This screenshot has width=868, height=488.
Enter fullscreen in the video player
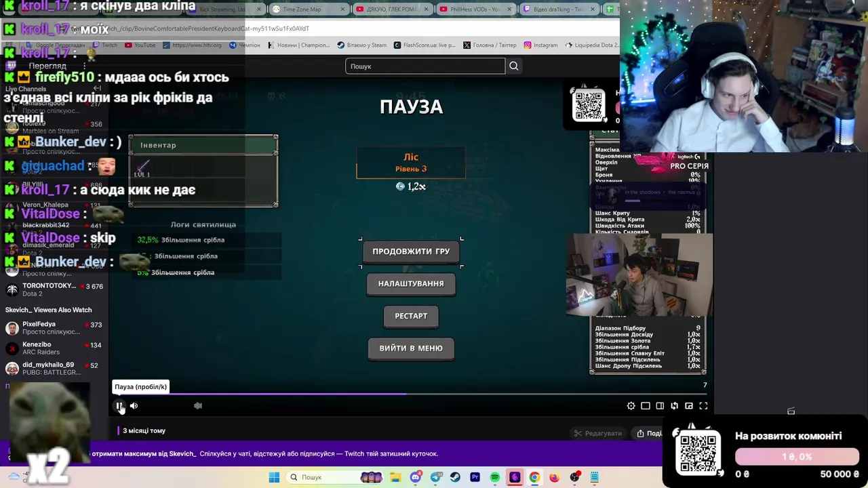pos(703,406)
